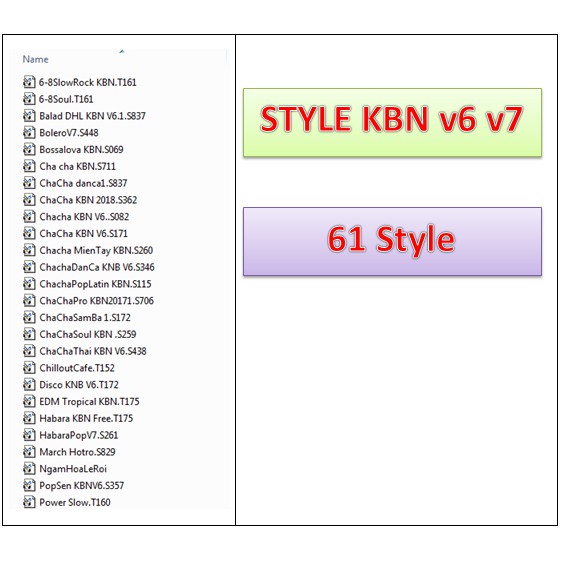Screen dimensions: 561x561
Task: Select file name 6-8SlowRock KBN.T161
Action: (x=88, y=82)
